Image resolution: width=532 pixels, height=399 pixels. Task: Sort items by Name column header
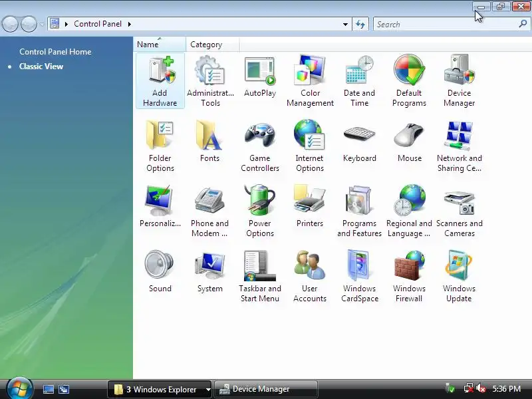(159, 45)
